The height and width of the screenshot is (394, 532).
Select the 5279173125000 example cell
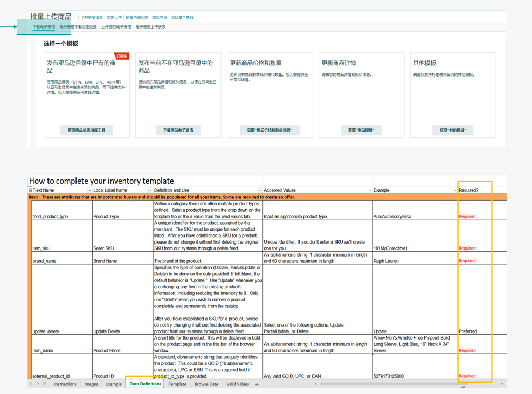415,367
